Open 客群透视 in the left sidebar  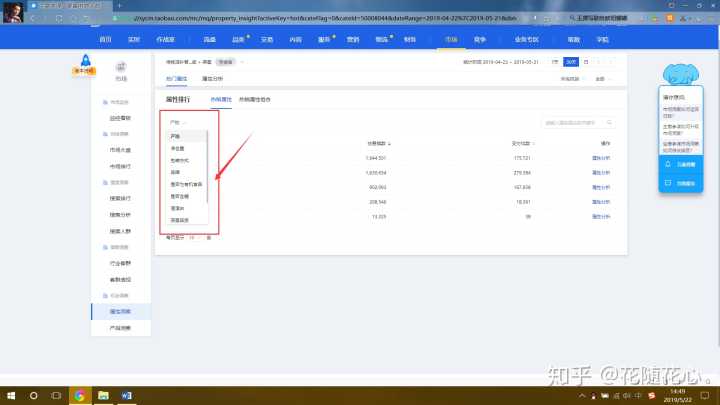click(120, 279)
